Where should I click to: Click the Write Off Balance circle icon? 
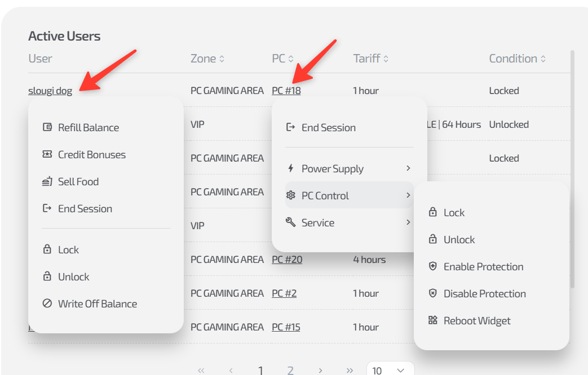pos(47,303)
